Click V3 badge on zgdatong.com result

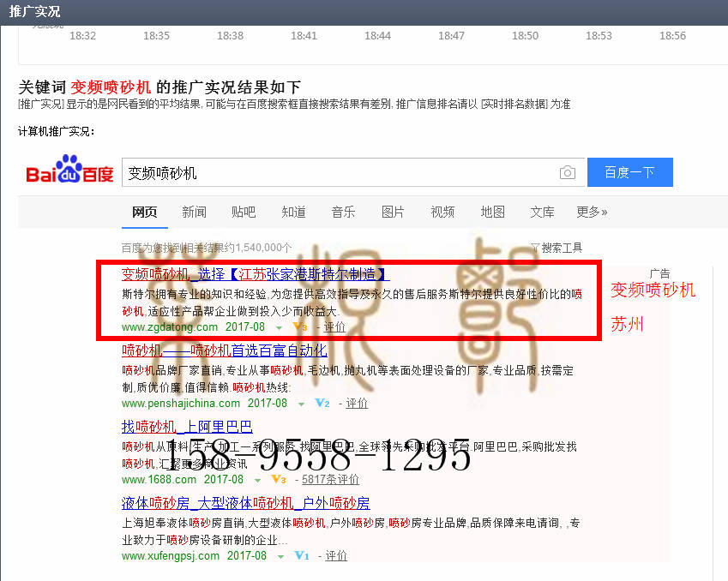click(300, 326)
